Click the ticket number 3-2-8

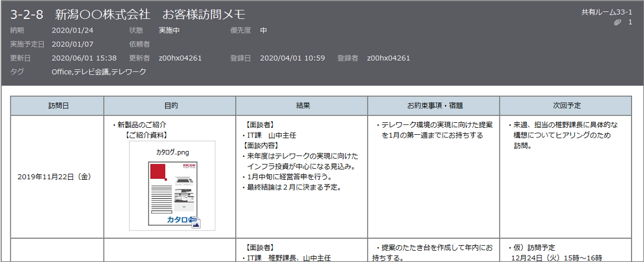coord(28,15)
